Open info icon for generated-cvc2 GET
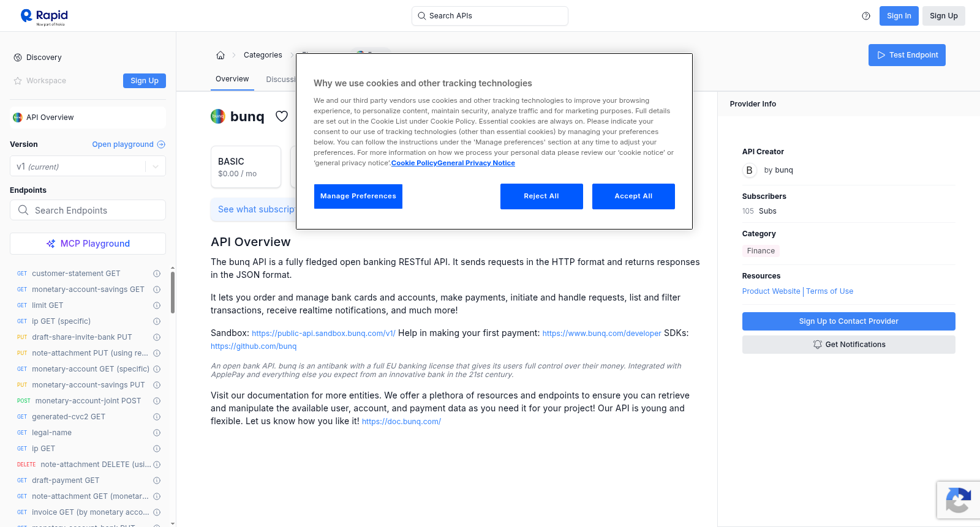Screen dimensions: 980x527 pyautogui.click(x=157, y=417)
